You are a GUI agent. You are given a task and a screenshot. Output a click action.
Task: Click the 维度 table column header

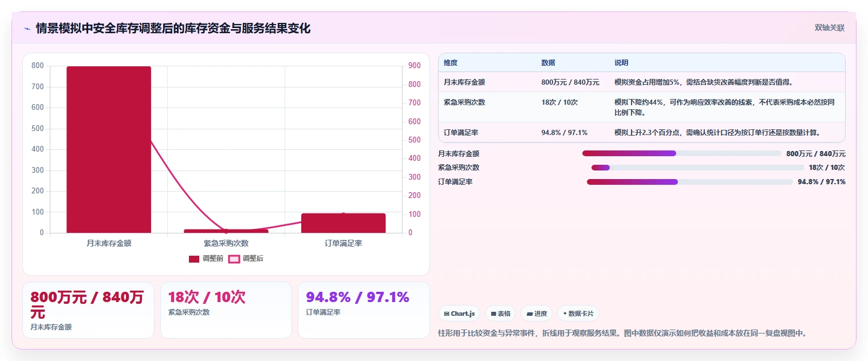[x=451, y=62]
